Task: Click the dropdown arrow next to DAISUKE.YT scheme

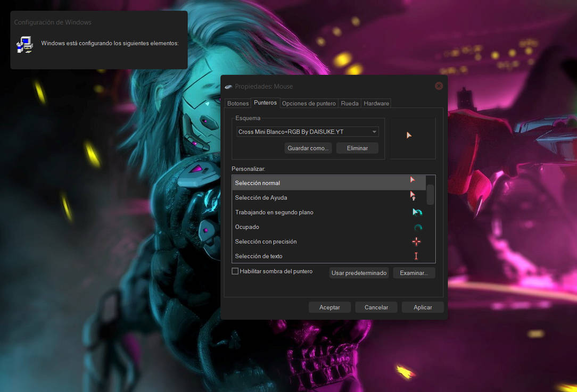Action: tap(374, 131)
